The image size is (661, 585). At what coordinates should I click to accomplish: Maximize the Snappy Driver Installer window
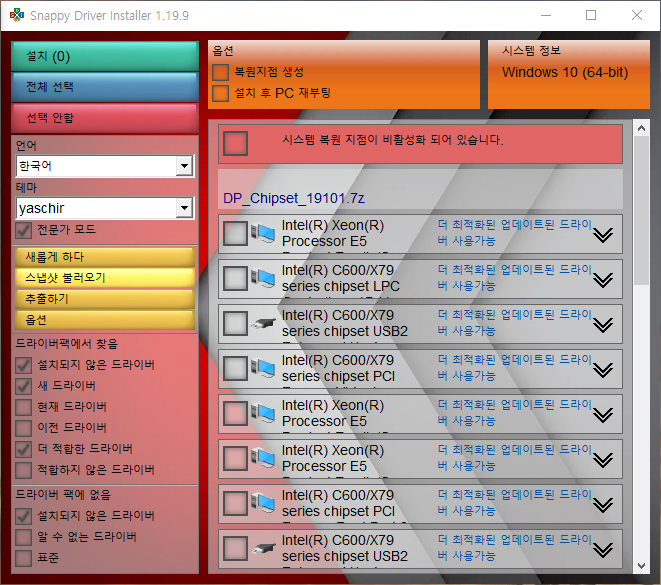[x=591, y=15]
